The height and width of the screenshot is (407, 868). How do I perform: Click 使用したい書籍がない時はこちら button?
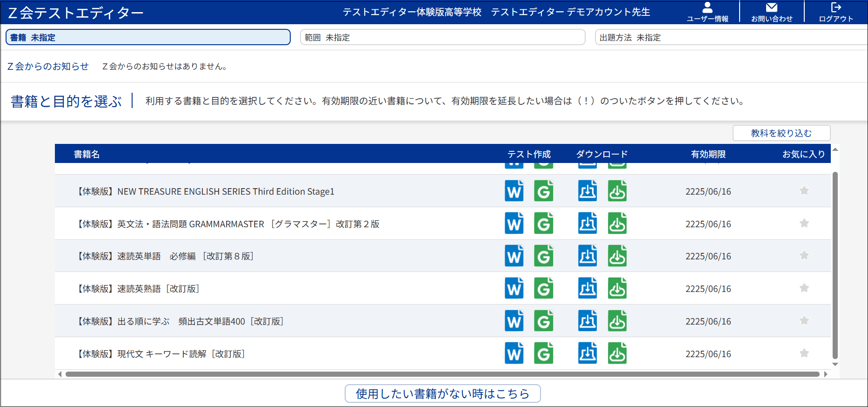pos(442,393)
